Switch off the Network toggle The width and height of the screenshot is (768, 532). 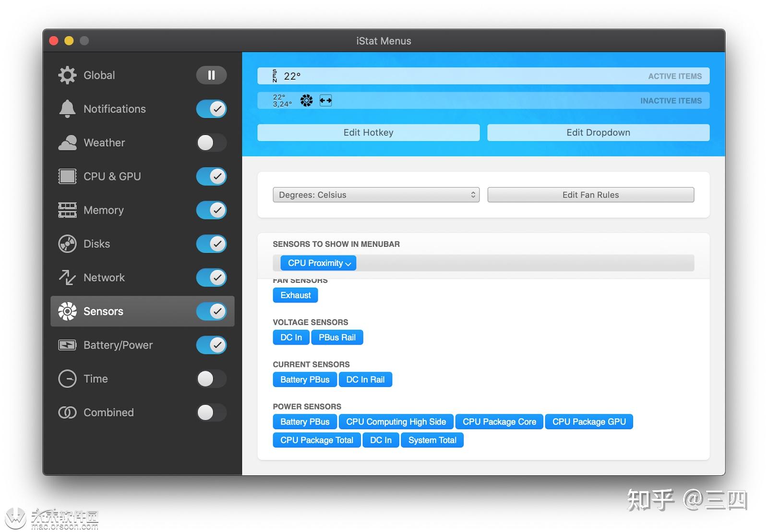[211, 278]
